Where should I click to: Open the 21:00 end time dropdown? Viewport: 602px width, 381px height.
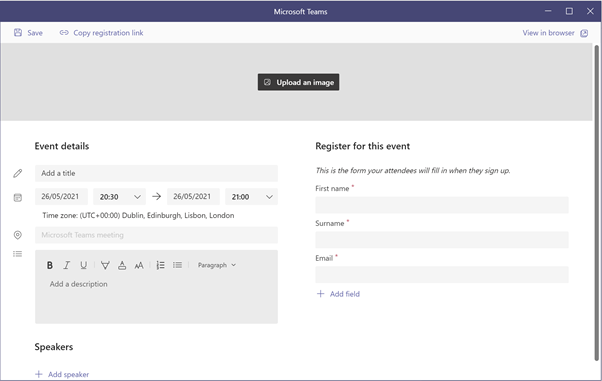pyautogui.click(x=251, y=197)
